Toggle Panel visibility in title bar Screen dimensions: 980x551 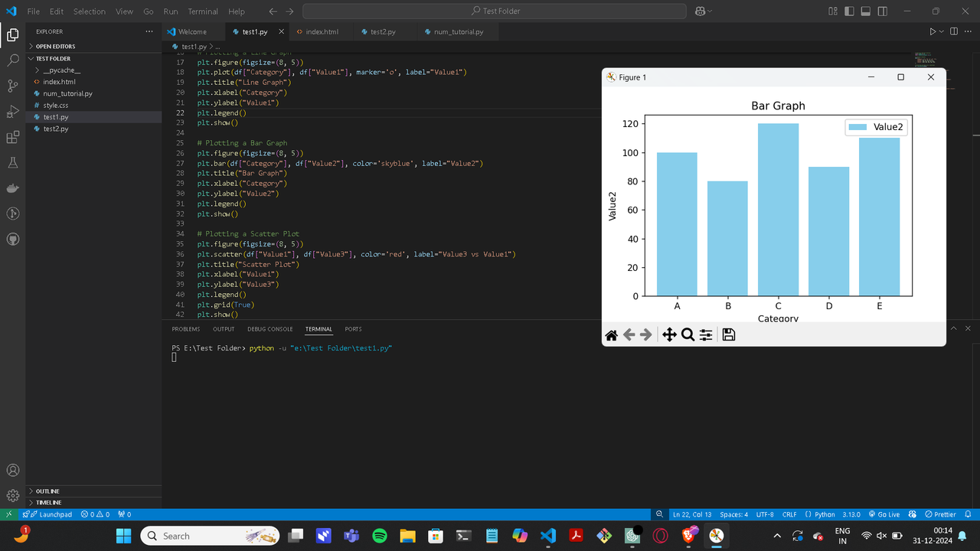[866, 11]
